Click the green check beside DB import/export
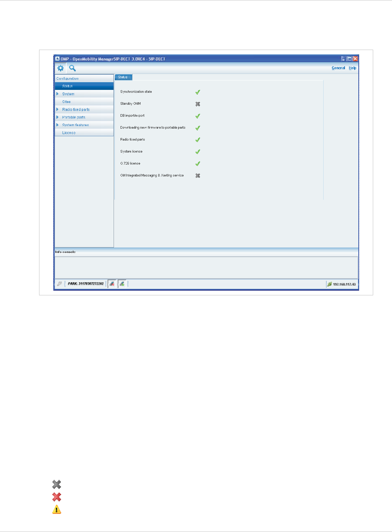This screenshot has width=392, height=532. [x=198, y=116]
